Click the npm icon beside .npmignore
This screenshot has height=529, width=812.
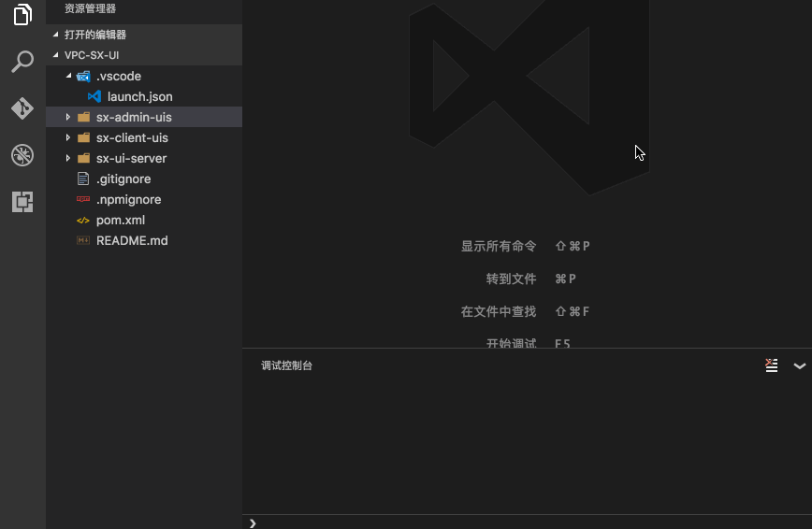[x=83, y=199]
